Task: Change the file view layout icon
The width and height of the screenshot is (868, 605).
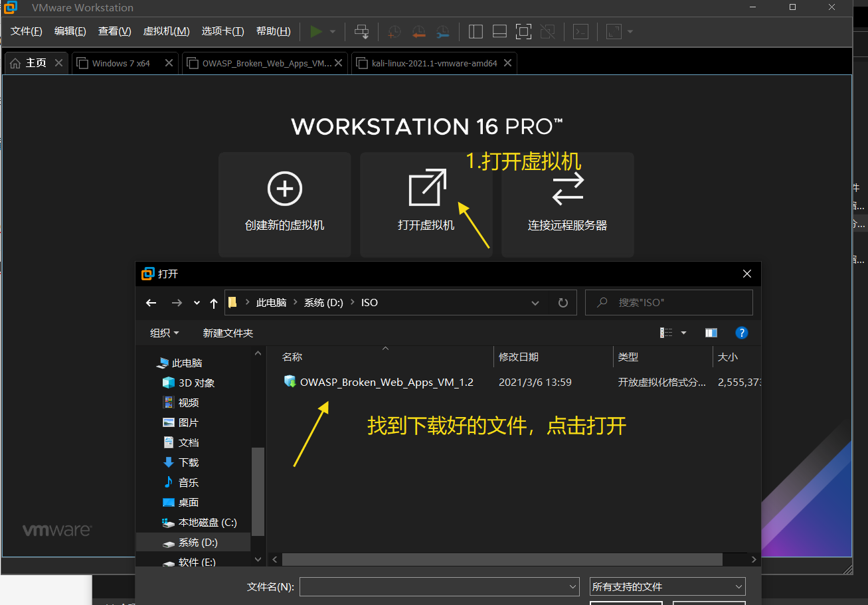Action: coord(666,333)
